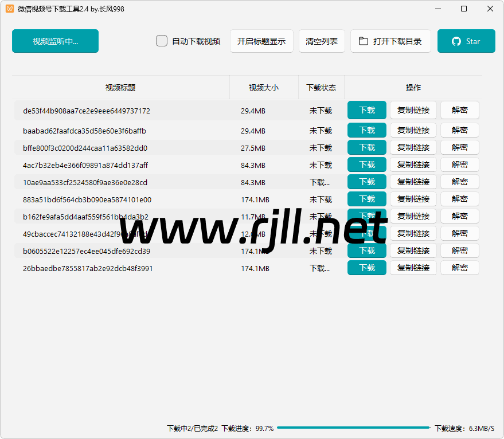This screenshot has height=439, width=504.
Task: Toggle the 自动下载视频 checkbox
Action: [162, 41]
